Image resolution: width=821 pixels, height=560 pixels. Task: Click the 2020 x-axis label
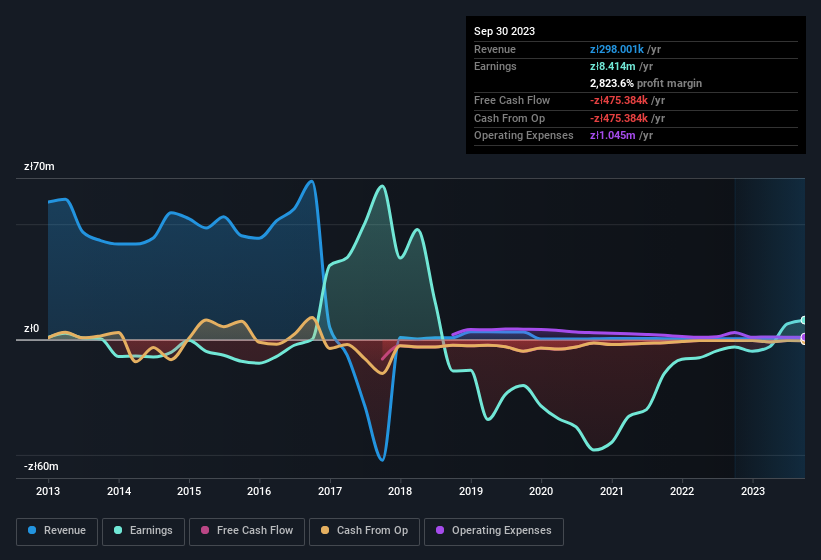pos(541,491)
